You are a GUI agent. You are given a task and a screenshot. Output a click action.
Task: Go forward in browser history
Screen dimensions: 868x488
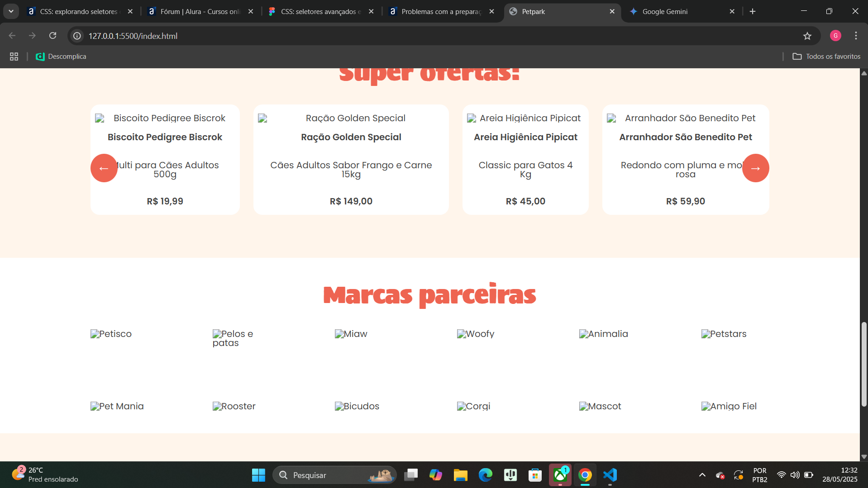click(32, 36)
